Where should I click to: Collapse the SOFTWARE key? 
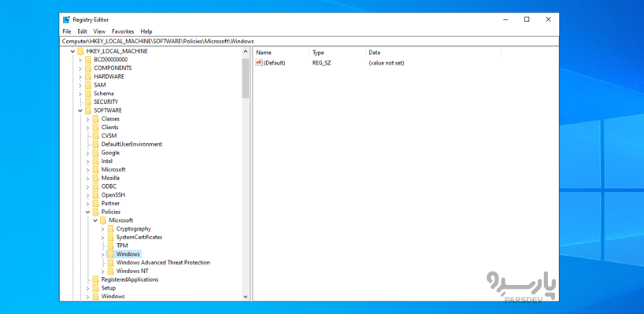80,110
